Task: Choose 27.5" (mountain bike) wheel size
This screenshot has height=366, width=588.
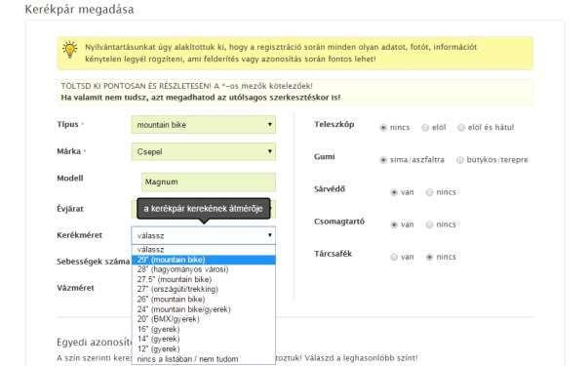Action: tap(204, 280)
